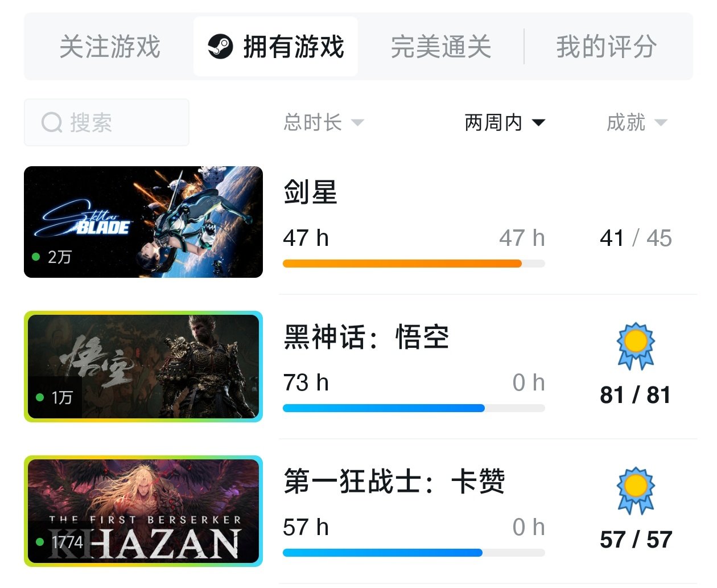Expand the 成就 sort dropdown

pyautogui.click(x=637, y=122)
